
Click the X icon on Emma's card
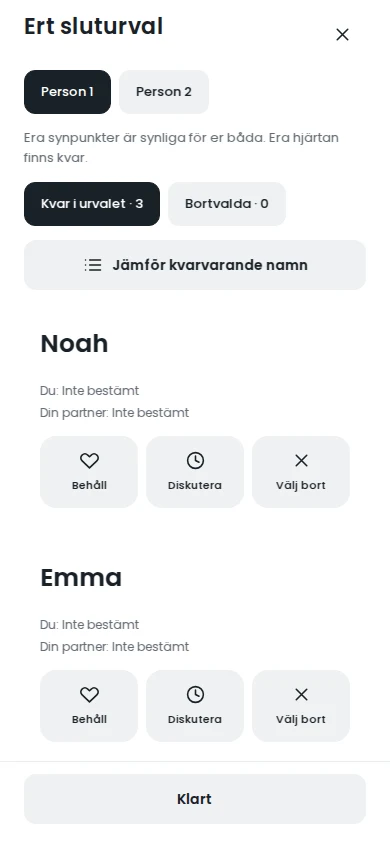pyautogui.click(x=301, y=695)
